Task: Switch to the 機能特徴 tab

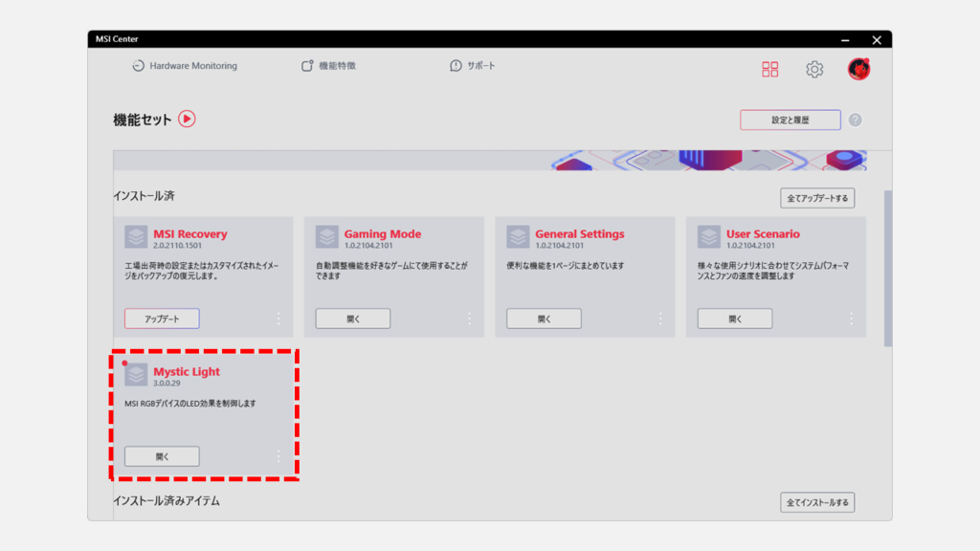Action: click(x=329, y=66)
